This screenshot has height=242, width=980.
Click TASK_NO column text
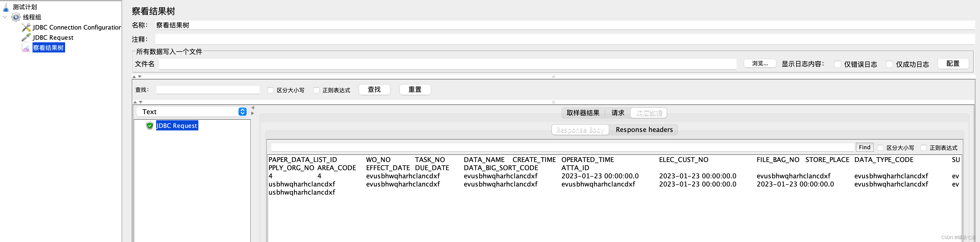pos(430,160)
